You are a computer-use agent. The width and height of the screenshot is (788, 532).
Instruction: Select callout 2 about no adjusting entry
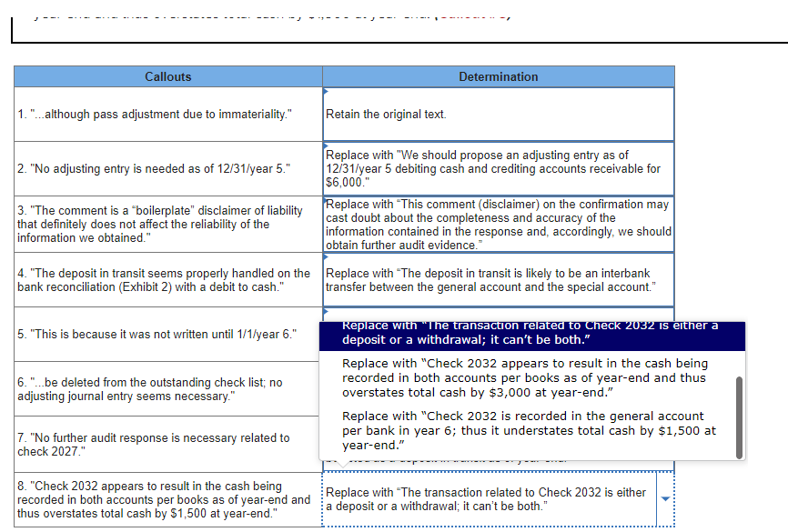click(167, 167)
